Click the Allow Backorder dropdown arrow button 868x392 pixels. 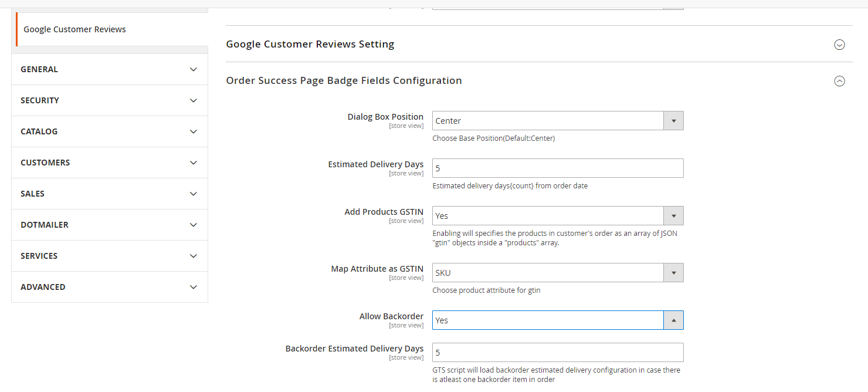tap(673, 320)
